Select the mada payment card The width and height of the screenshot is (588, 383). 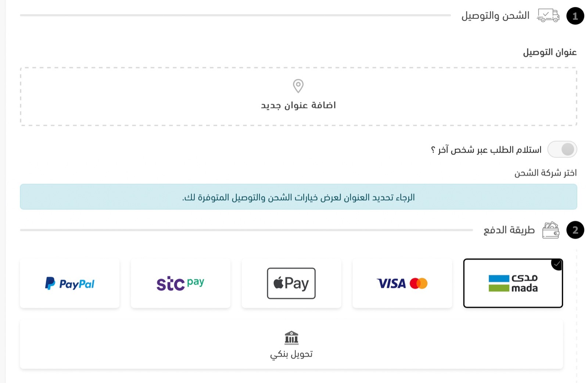click(x=513, y=283)
